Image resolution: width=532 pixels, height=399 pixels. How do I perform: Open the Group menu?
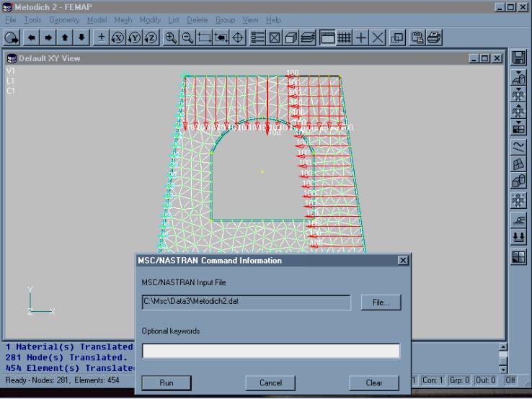(x=226, y=20)
